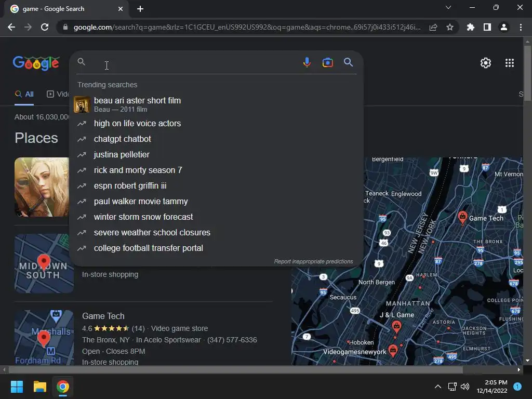Click the Google logo

(36, 63)
